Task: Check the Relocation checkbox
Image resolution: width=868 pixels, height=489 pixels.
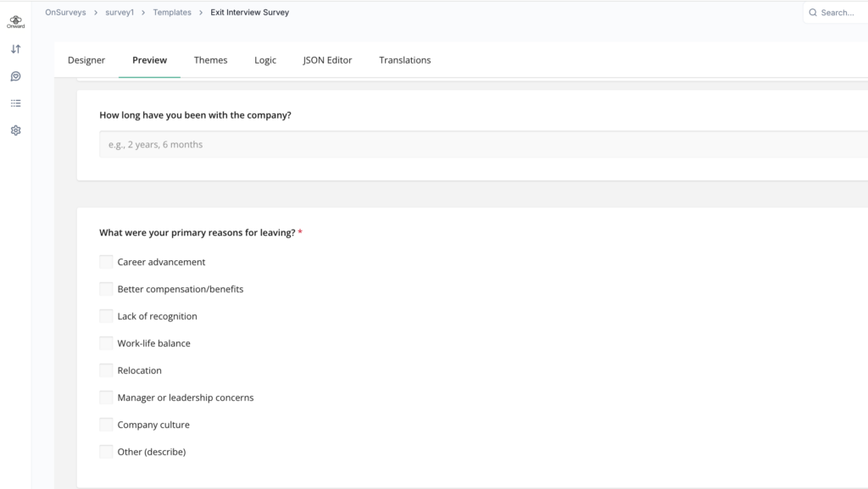Action: (106, 370)
